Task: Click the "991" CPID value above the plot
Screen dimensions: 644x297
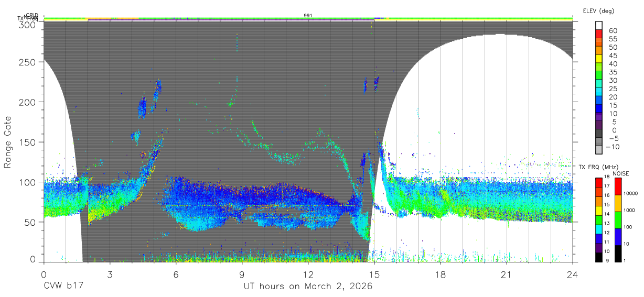Action: point(308,16)
